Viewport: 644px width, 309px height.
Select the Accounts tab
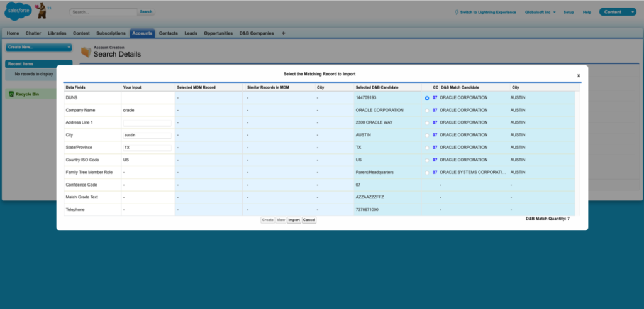pos(142,33)
